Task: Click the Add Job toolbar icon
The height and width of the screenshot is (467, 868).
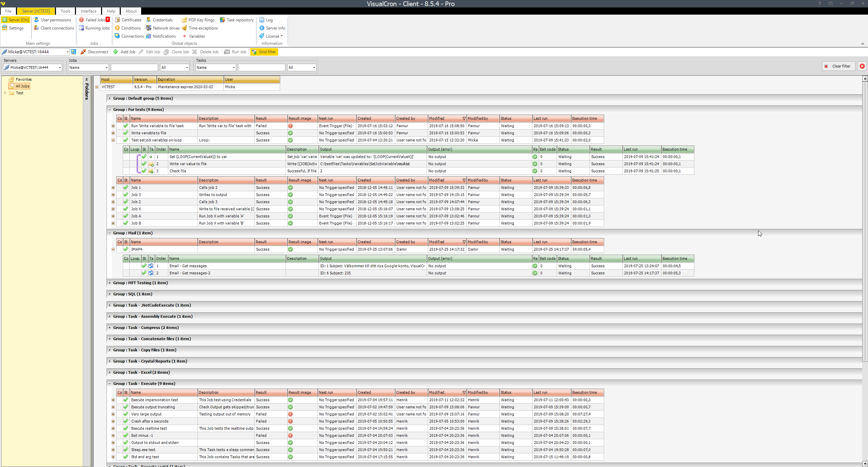Action: (x=116, y=52)
